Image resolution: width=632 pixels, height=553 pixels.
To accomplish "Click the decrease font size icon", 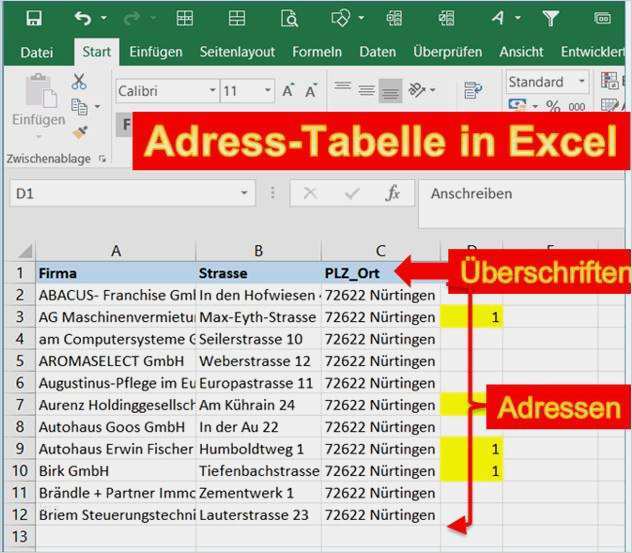I will pos(311,91).
